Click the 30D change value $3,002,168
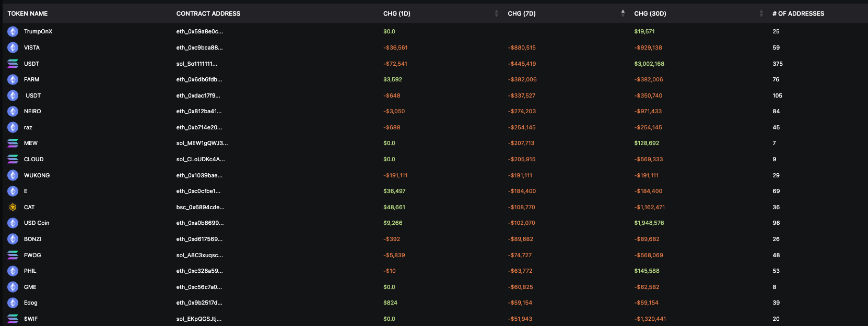The height and width of the screenshot is (326, 868). point(649,64)
